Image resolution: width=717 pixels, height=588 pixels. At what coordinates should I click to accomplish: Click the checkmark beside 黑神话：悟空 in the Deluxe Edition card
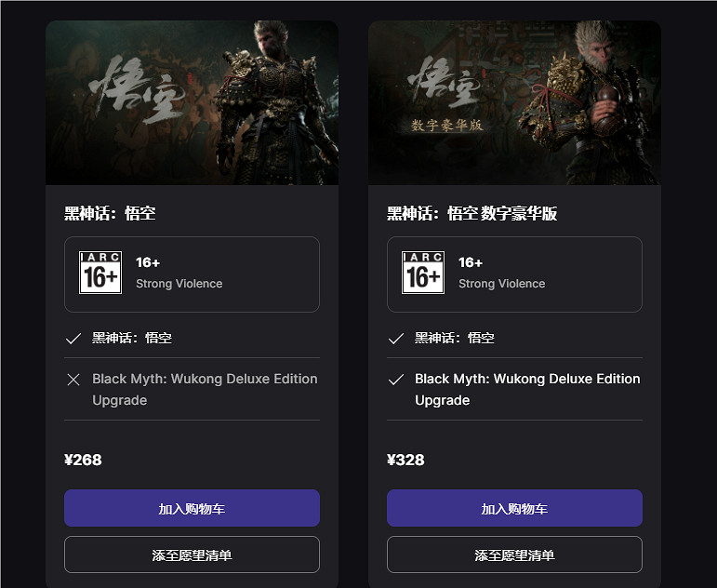tap(396, 339)
